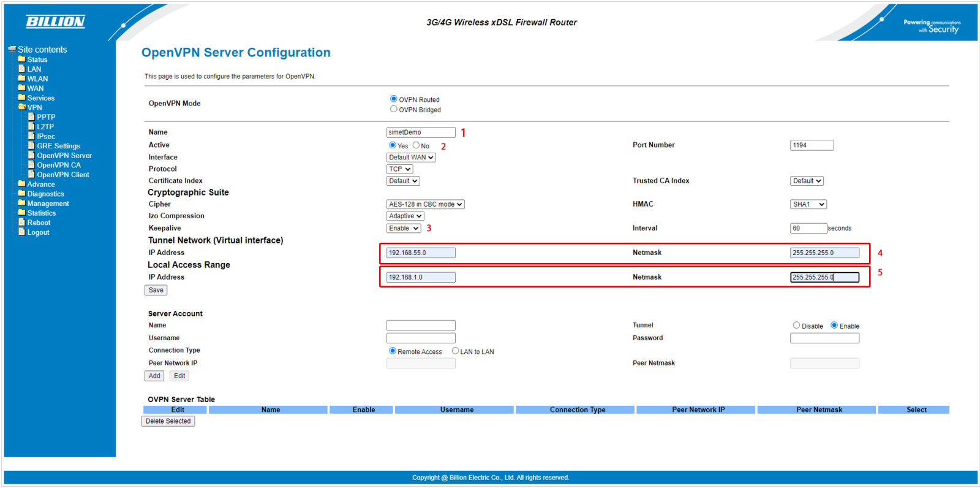Click the Reboot page icon
980x488 pixels.
pyautogui.click(x=21, y=223)
